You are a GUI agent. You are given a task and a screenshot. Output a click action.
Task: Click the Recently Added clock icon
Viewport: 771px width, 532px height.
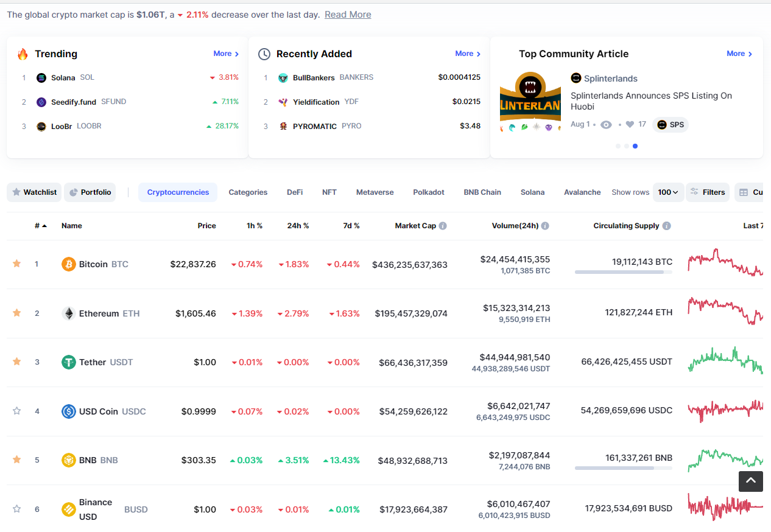(x=264, y=54)
